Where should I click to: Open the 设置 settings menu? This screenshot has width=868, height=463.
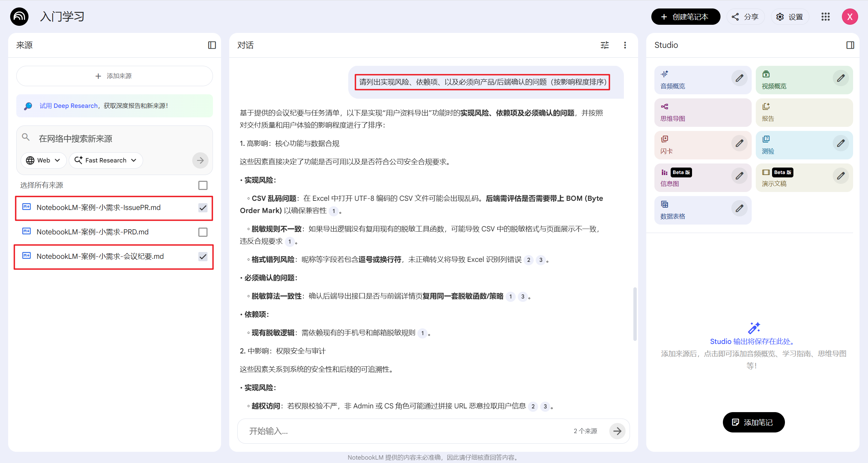[790, 17]
